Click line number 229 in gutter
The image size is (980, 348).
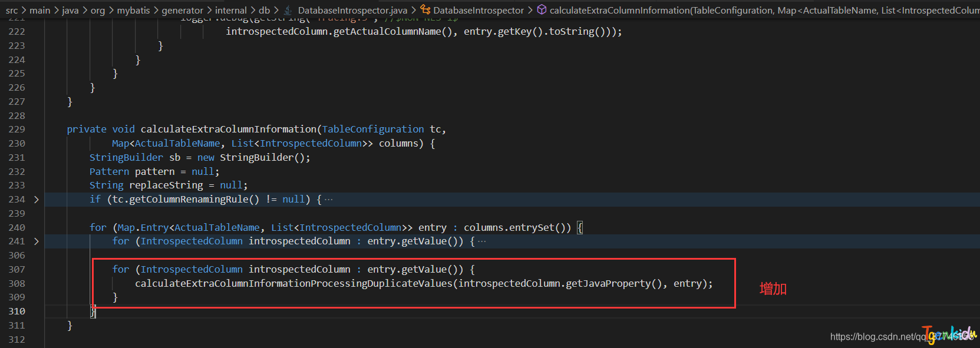pyautogui.click(x=17, y=130)
